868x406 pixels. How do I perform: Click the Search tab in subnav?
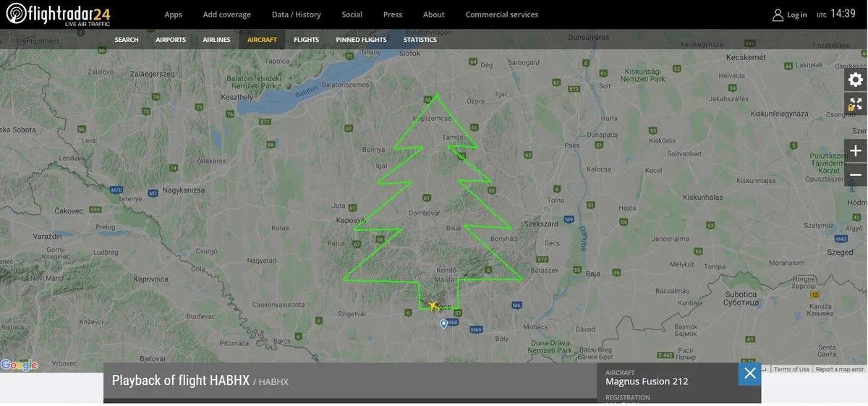(127, 40)
